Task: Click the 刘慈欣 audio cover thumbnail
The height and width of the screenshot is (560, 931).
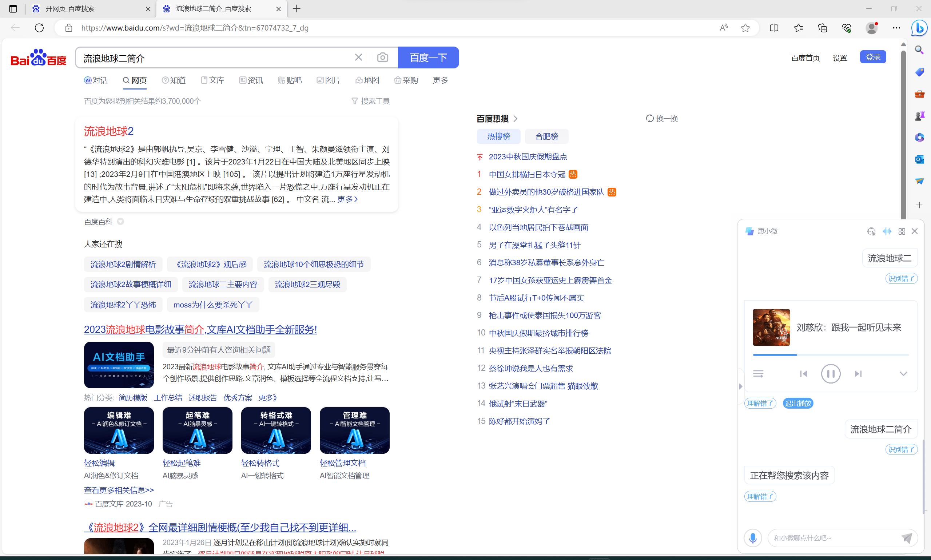Action: (771, 327)
